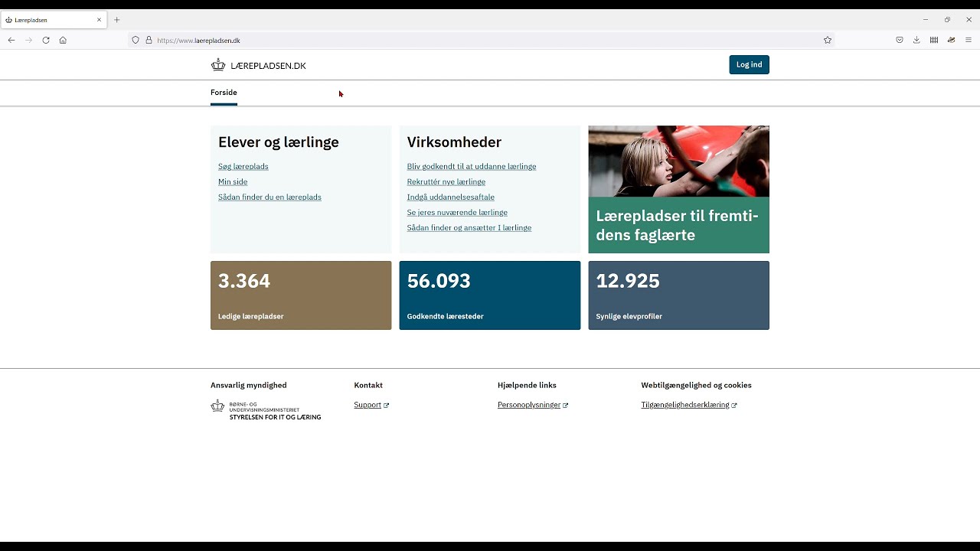Open Sådan finder du en læreplads link
The height and width of the screenshot is (551, 980).
click(x=269, y=197)
